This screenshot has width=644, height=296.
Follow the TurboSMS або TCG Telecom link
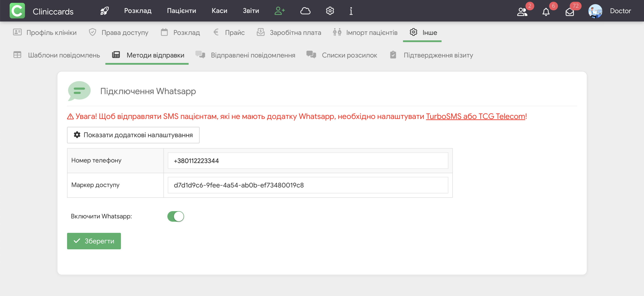click(475, 116)
